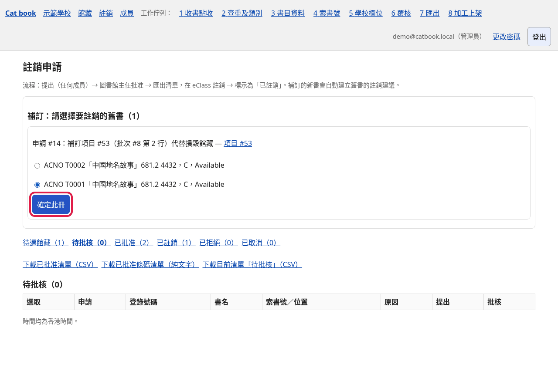Switch to 待批核（0） tab
This screenshot has width=558, height=392.
91,243
